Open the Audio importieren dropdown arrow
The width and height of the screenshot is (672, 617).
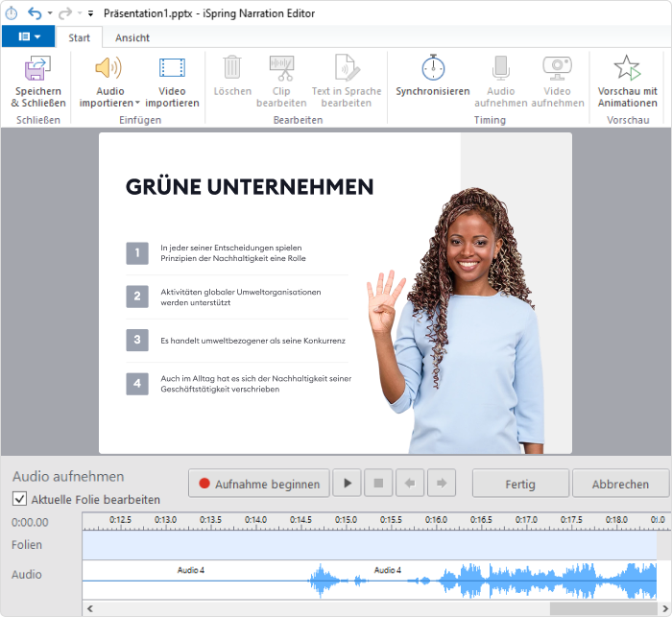[x=137, y=103]
